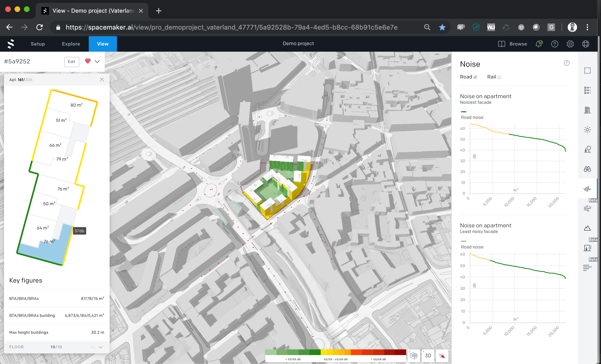Switch to the Explore tab

point(71,44)
